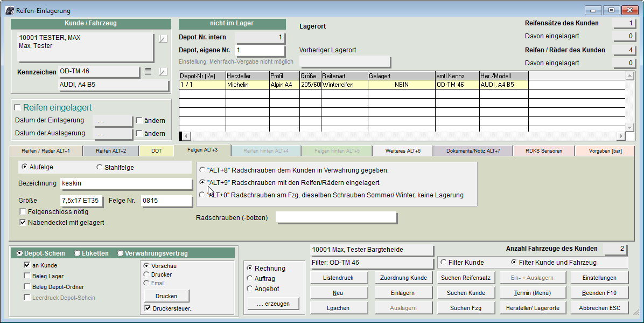Choose ALT+8 Radschrauben dem Kunden gegeben

[x=202, y=170]
